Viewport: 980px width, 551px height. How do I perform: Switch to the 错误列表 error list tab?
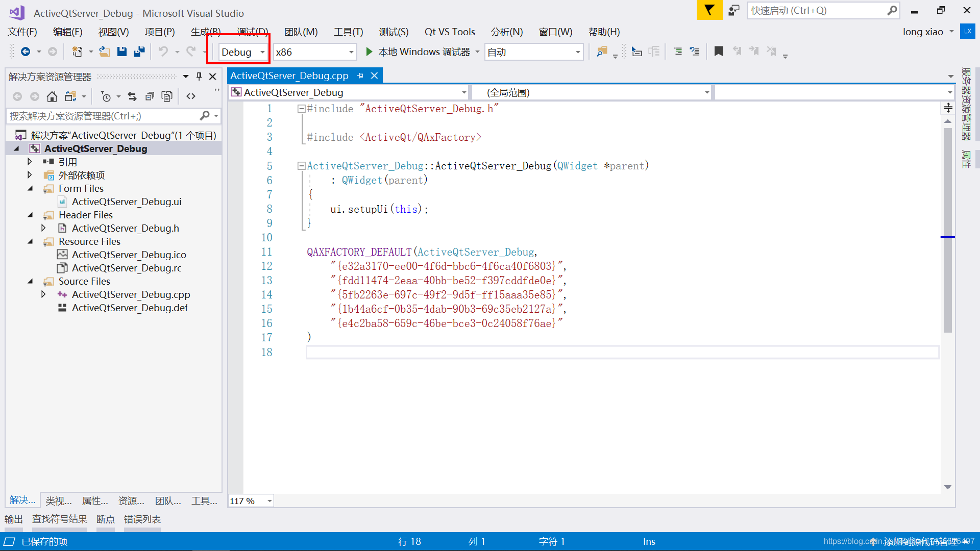pos(142,519)
